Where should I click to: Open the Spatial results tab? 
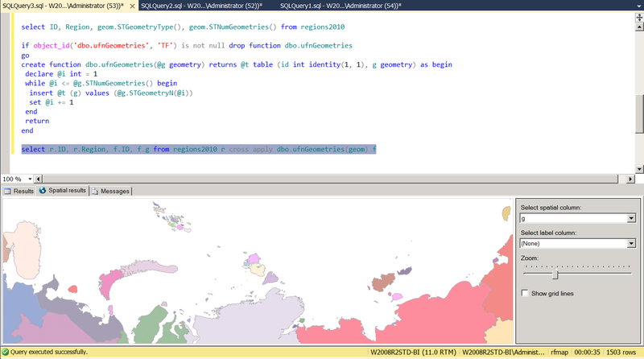click(63, 191)
